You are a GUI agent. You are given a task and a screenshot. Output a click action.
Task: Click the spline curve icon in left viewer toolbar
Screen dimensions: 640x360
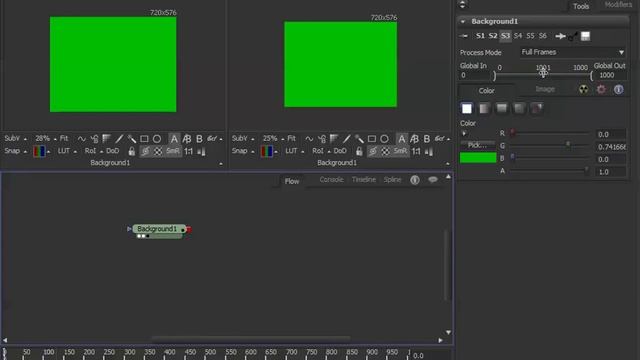click(x=82, y=139)
